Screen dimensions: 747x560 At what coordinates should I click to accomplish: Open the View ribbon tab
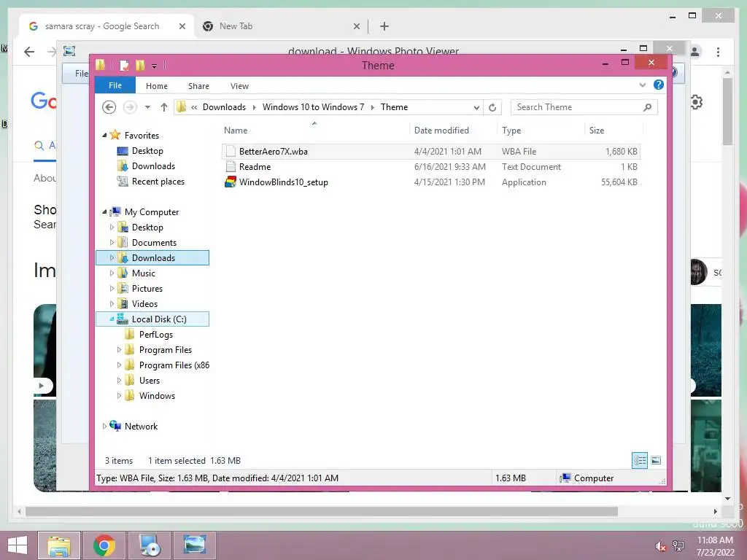(239, 86)
